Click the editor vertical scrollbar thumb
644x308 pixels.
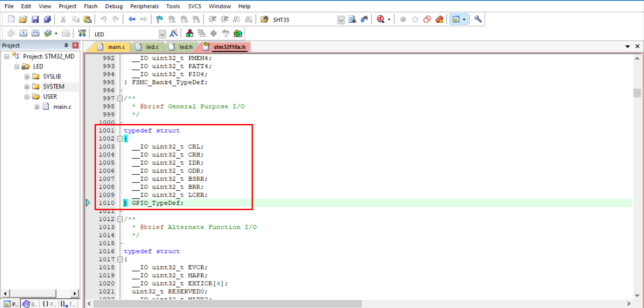[637, 93]
